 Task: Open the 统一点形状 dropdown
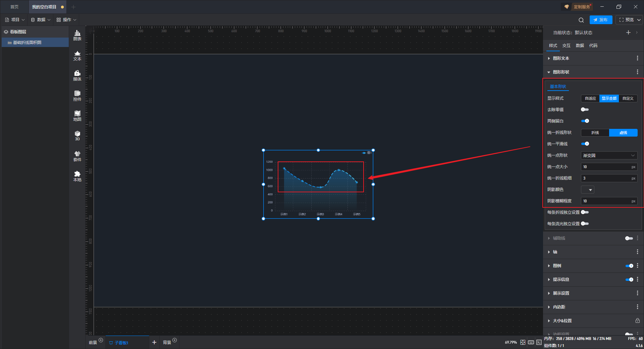coord(609,155)
